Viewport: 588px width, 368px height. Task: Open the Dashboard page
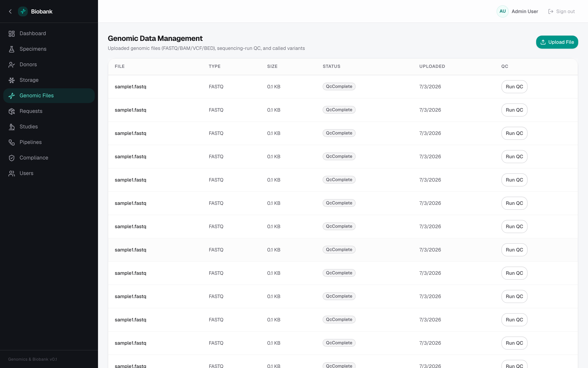coord(49,34)
